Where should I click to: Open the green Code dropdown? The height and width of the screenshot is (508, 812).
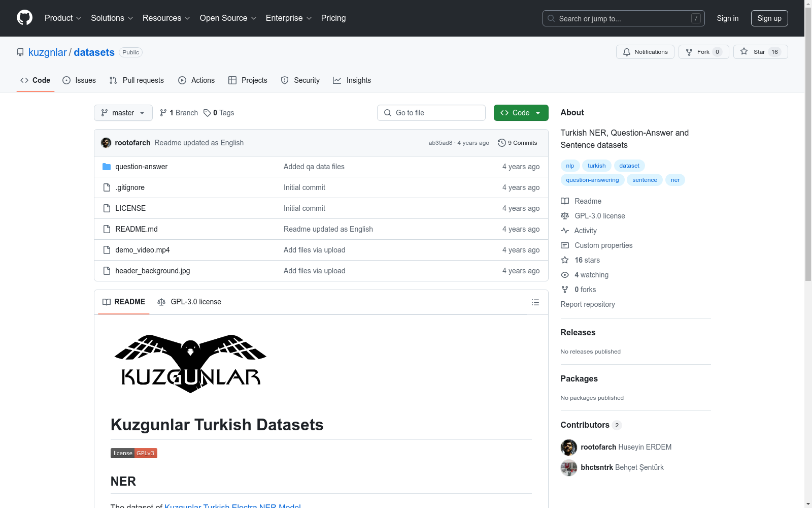pyautogui.click(x=521, y=113)
